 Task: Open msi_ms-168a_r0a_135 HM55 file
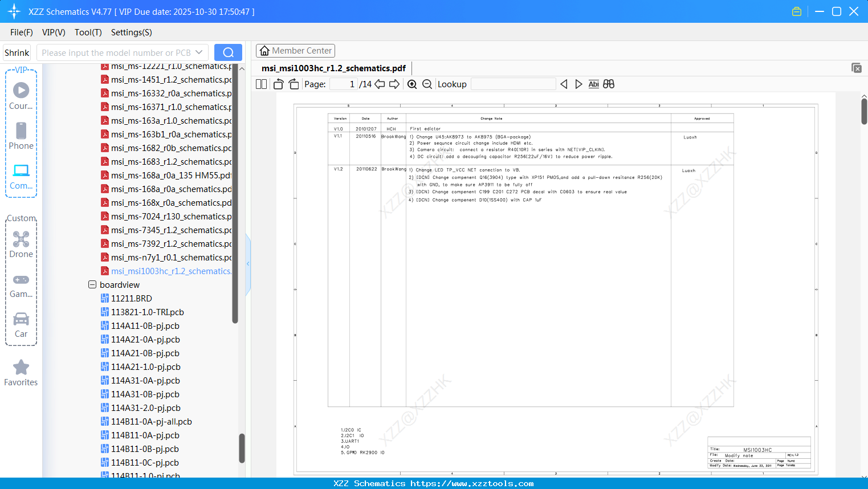point(166,176)
